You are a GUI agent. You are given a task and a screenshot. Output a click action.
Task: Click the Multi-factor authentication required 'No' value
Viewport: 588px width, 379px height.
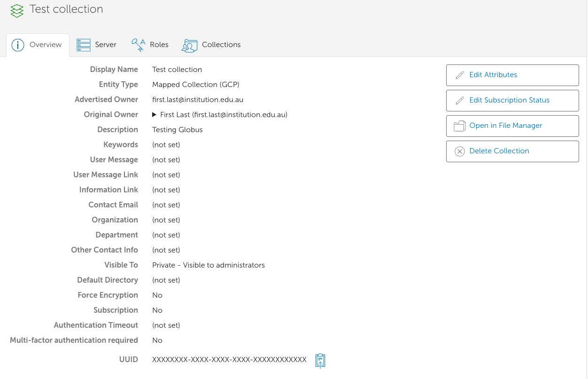click(x=157, y=340)
